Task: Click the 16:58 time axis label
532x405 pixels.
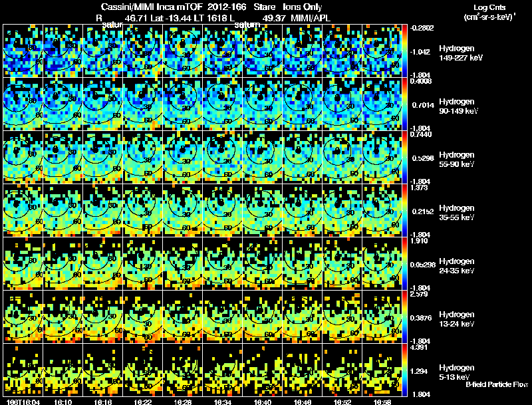Action: tap(382, 402)
